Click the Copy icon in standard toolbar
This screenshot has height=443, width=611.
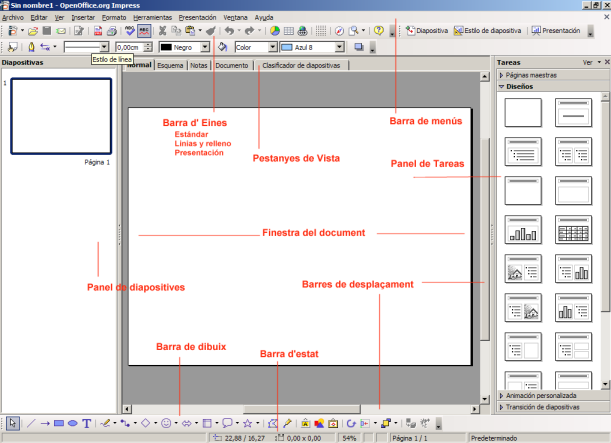point(176,30)
